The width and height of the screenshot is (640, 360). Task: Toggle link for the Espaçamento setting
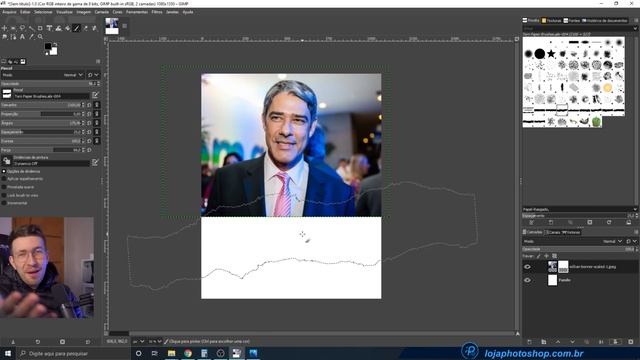point(97,132)
